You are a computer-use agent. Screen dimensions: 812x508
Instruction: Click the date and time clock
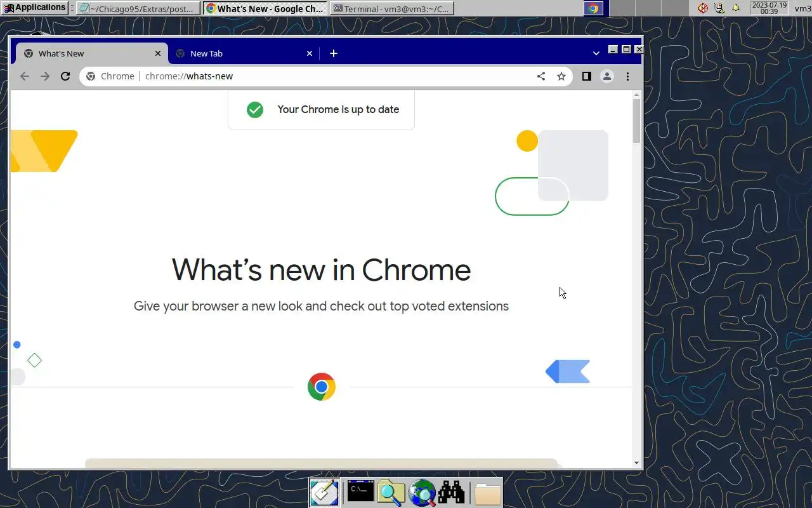pos(769,8)
